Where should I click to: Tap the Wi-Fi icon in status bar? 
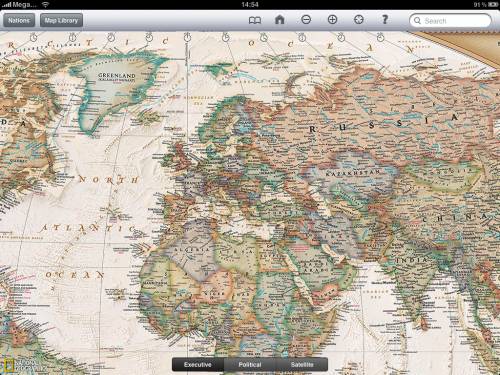[46, 5]
